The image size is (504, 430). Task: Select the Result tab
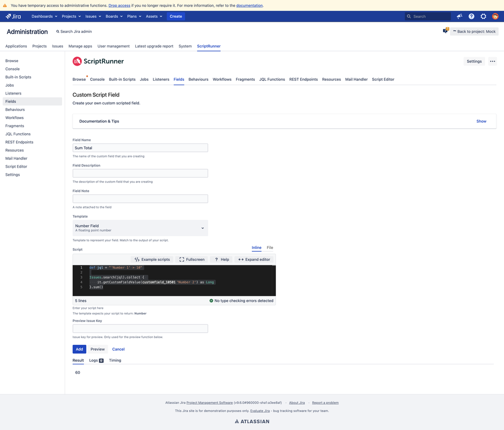coord(78,360)
